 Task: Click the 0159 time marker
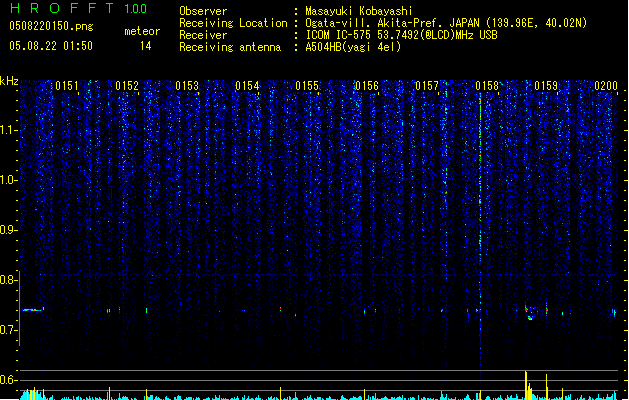tap(546, 86)
